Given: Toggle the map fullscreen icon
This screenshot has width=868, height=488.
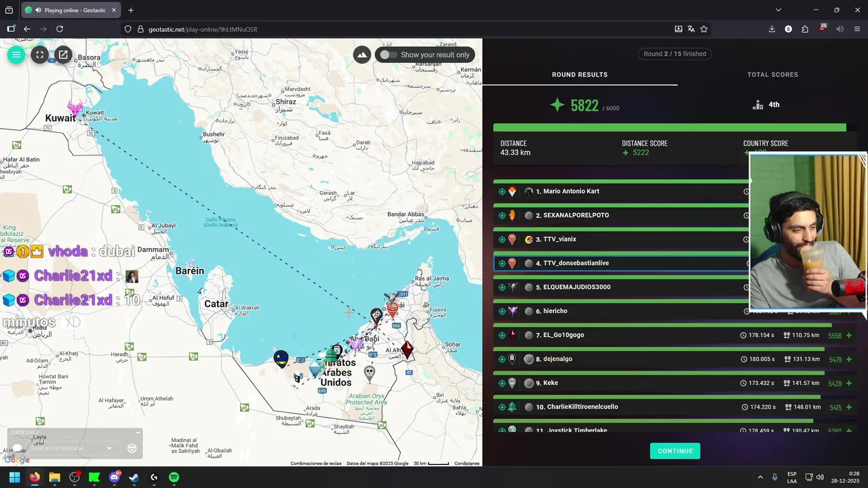Looking at the screenshot, I should coord(40,55).
